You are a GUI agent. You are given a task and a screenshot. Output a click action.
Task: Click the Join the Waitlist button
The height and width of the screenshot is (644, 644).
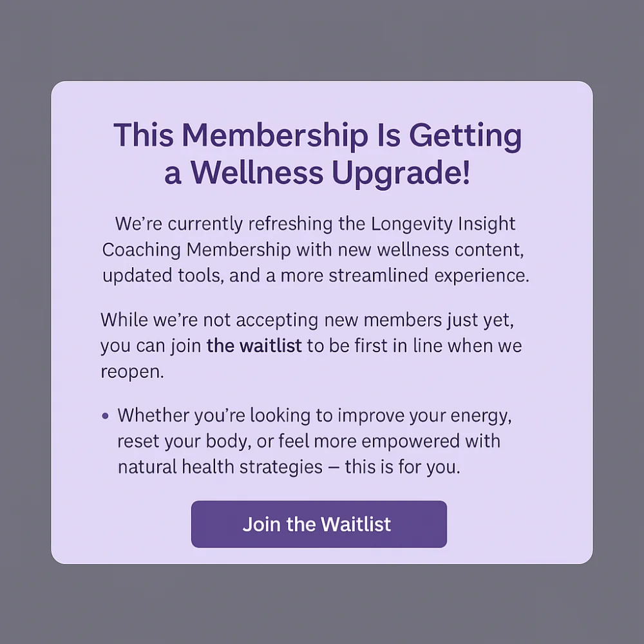tap(319, 524)
